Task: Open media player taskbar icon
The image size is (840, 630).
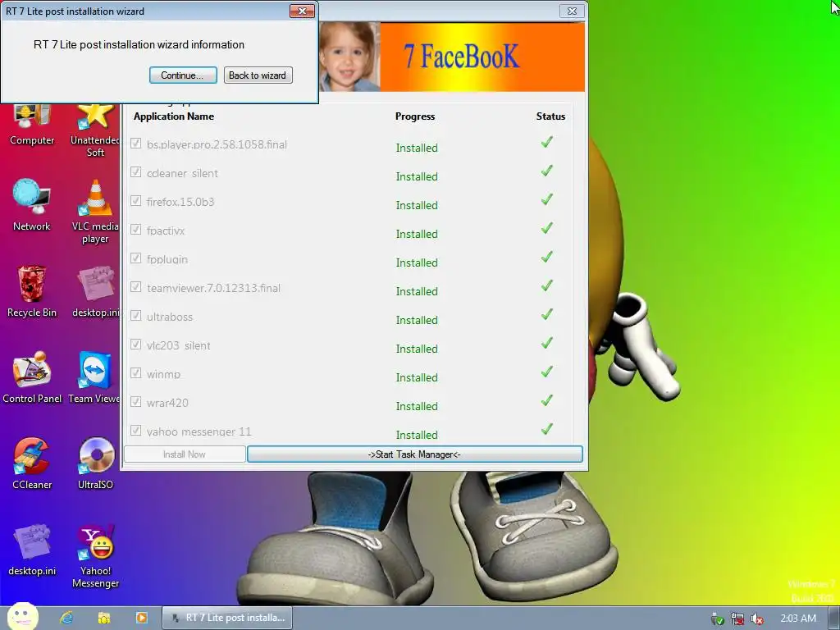Action: tap(141, 618)
